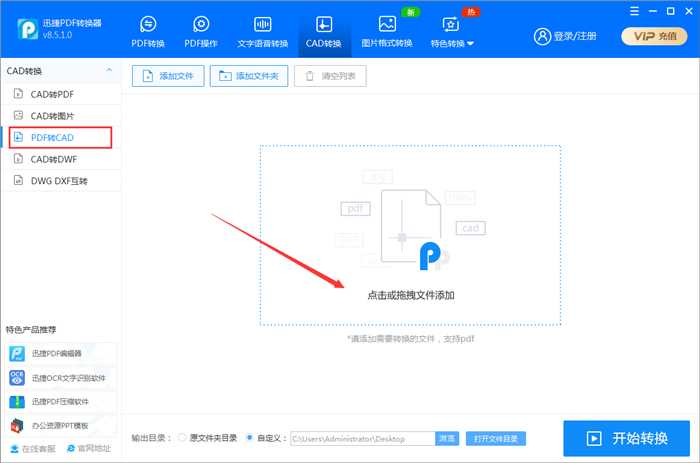This screenshot has height=463, width=700.
Task: Expand the 特色转换 dropdown menu
Action: tap(452, 31)
